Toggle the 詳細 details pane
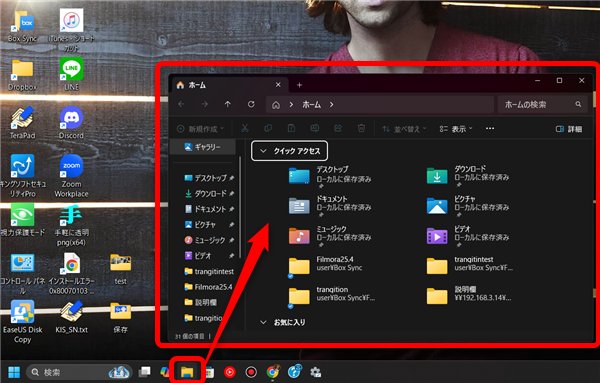Viewport: 600px width, 383px height. tap(569, 129)
